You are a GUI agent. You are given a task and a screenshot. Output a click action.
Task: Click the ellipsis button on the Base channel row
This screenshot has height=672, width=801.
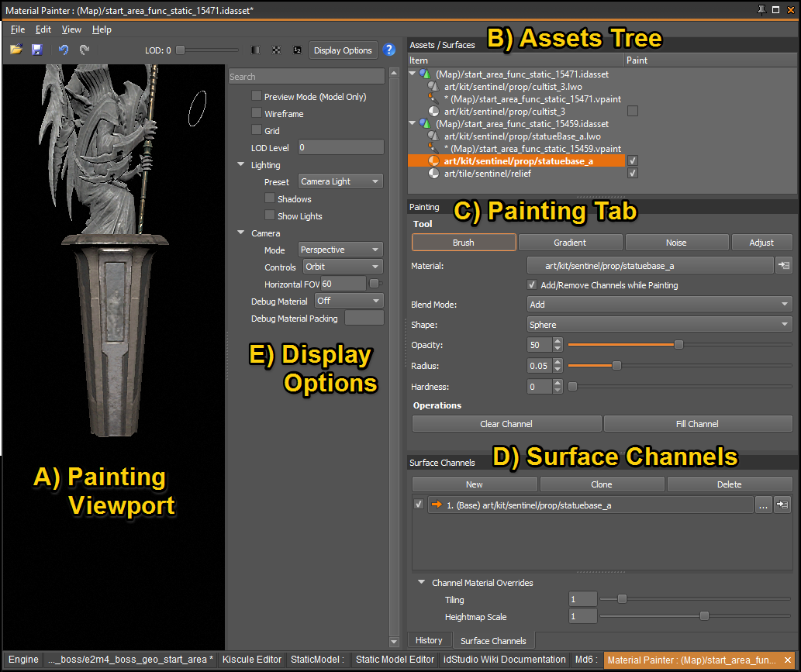pyautogui.click(x=763, y=505)
